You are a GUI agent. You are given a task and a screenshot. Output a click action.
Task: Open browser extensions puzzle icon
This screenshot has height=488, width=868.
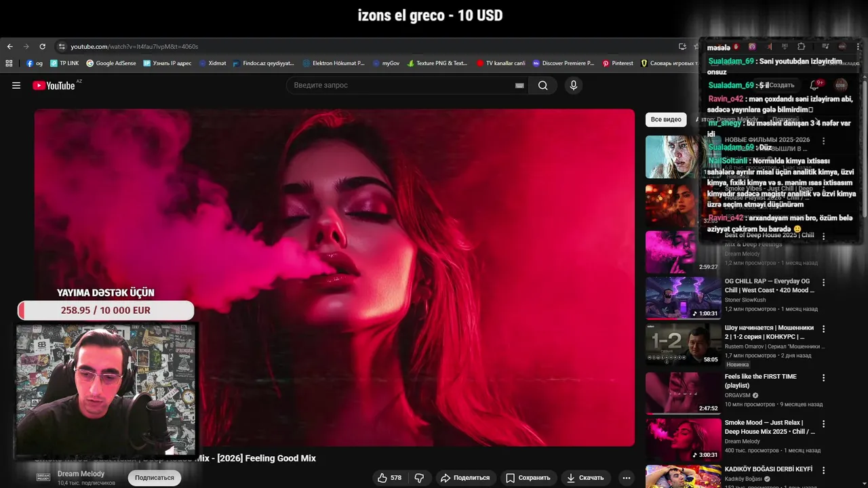(x=801, y=47)
